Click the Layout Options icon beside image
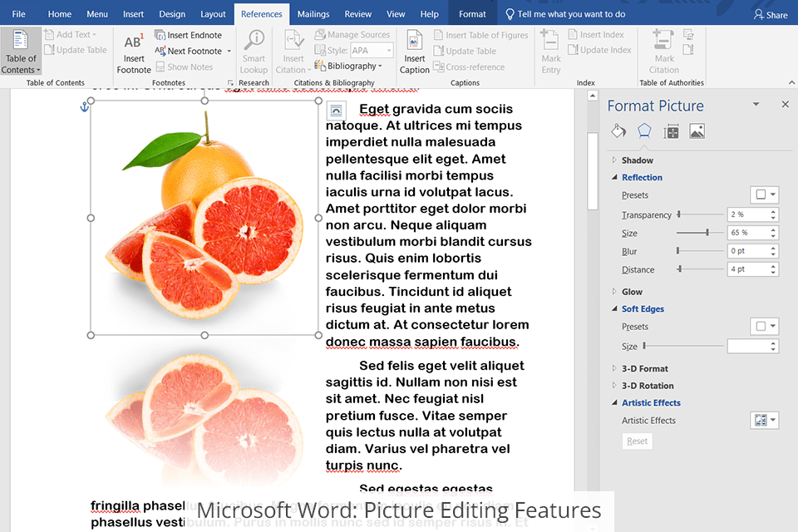This screenshot has width=798, height=532. point(336,110)
